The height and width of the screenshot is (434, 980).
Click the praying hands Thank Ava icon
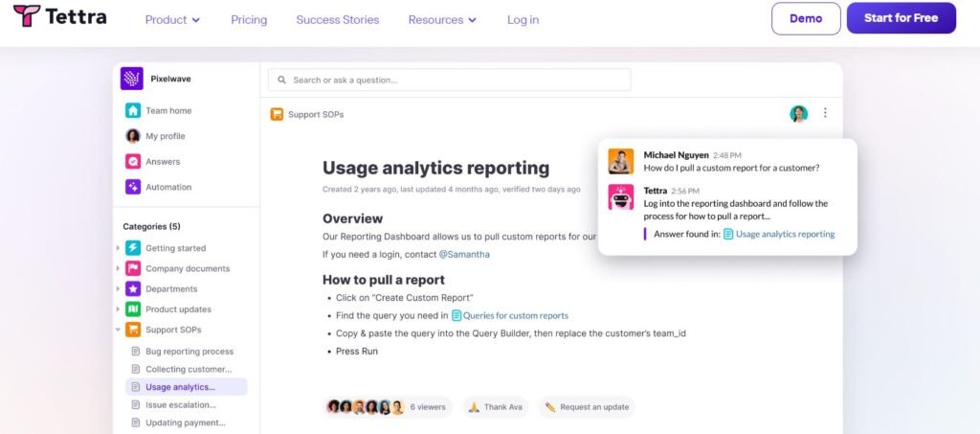(x=475, y=407)
